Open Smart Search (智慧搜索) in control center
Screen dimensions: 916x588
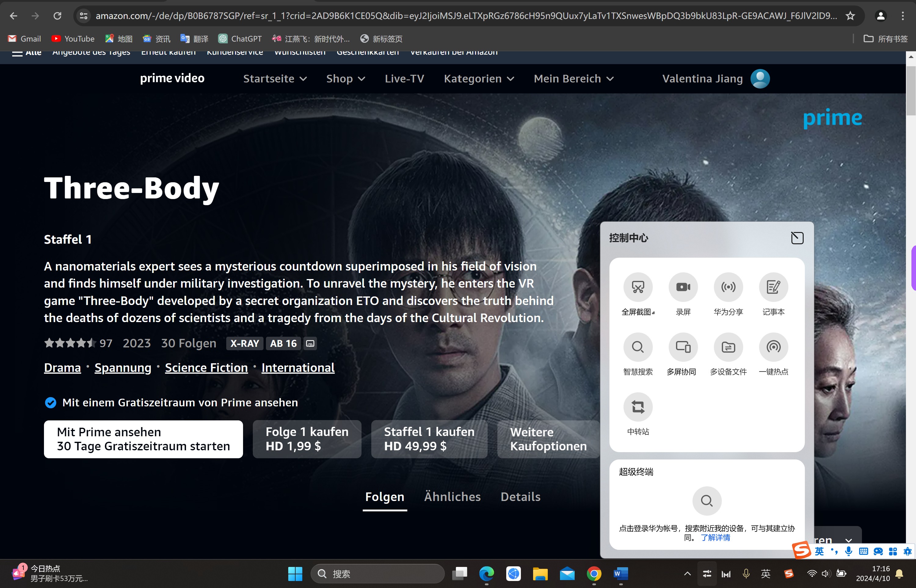coord(638,347)
